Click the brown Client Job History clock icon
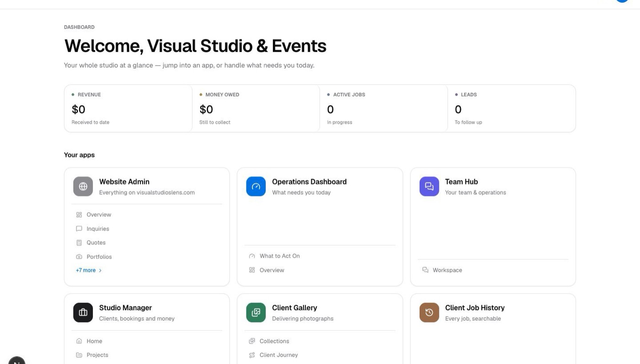The width and height of the screenshot is (640, 364). click(429, 312)
